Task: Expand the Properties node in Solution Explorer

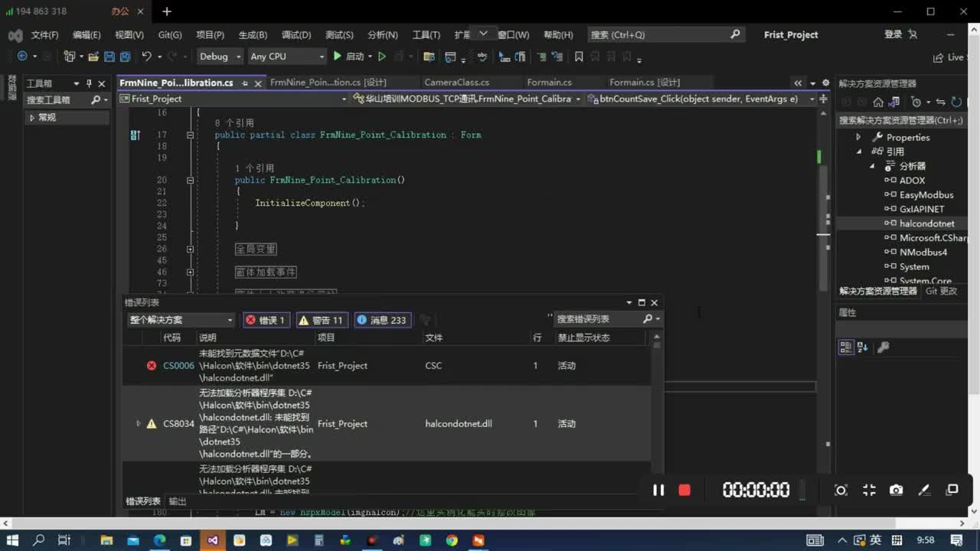Action: (858, 137)
